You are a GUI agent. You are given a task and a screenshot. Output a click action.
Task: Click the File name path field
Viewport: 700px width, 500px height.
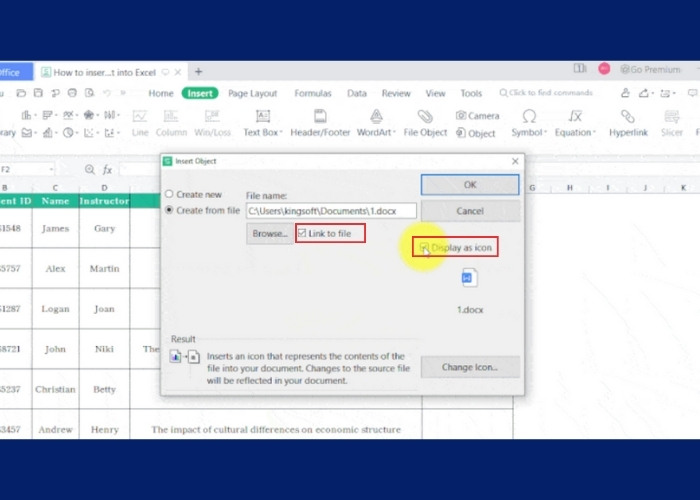point(331,211)
